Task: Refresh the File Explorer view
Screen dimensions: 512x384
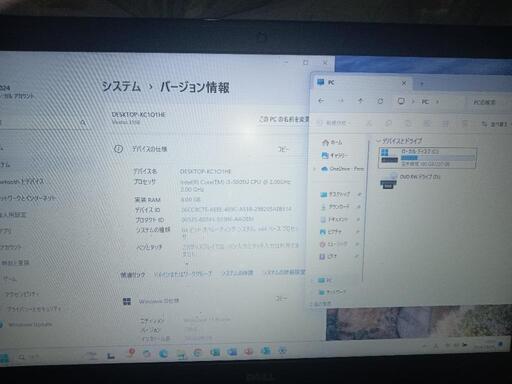Action: tap(380, 101)
